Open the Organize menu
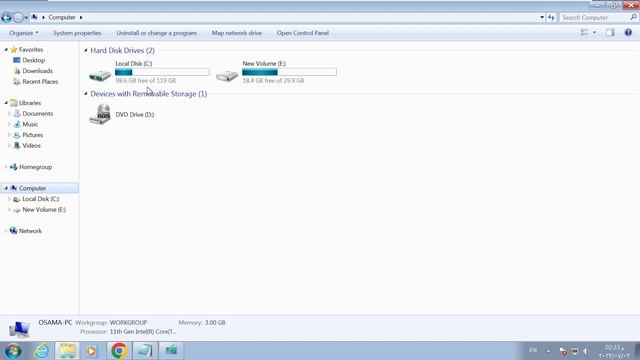The height and width of the screenshot is (360, 640). 24,33
